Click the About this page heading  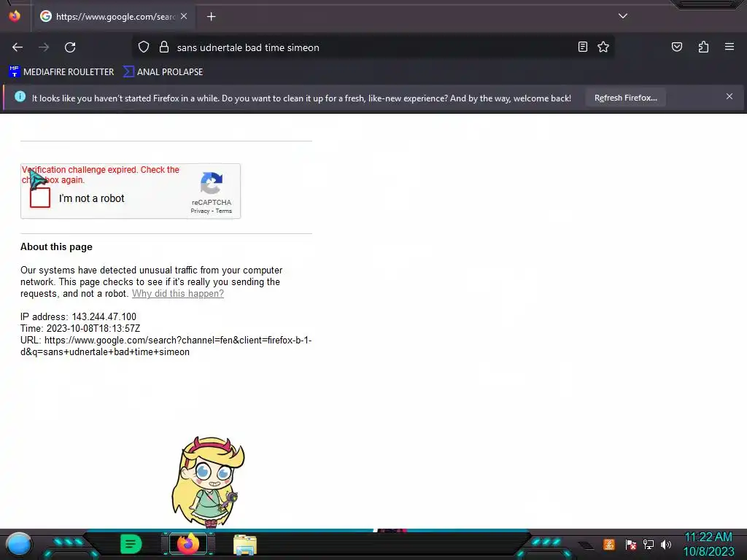pyautogui.click(x=56, y=246)
